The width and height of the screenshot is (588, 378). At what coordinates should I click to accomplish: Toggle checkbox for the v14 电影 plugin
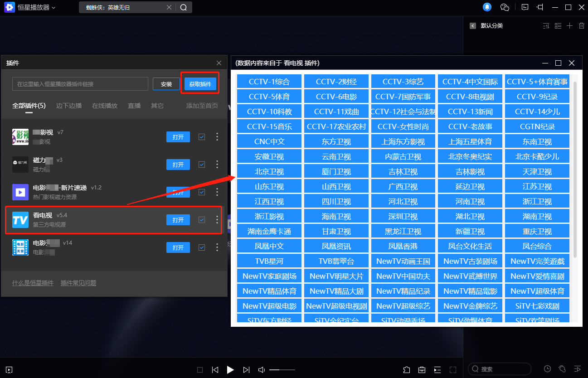click(x=202, y=247)
